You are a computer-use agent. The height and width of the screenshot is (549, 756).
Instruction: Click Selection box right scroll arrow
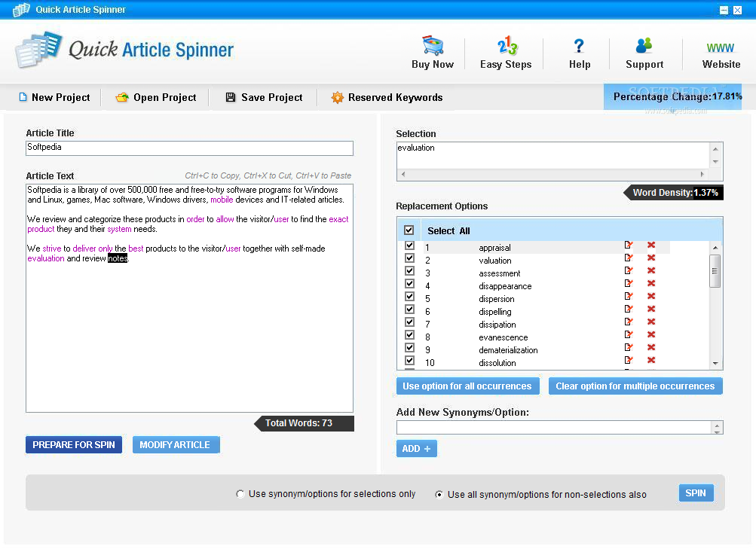(702, 174)
